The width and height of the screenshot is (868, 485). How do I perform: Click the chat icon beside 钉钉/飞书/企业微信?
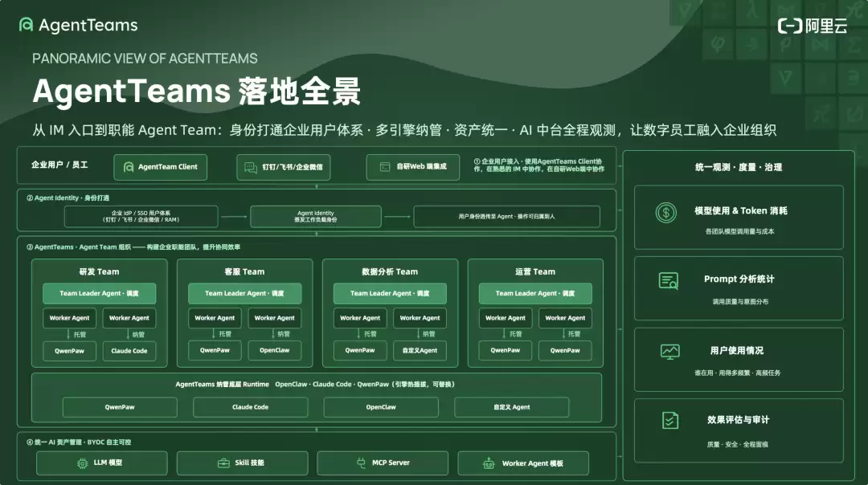[251, 168]
